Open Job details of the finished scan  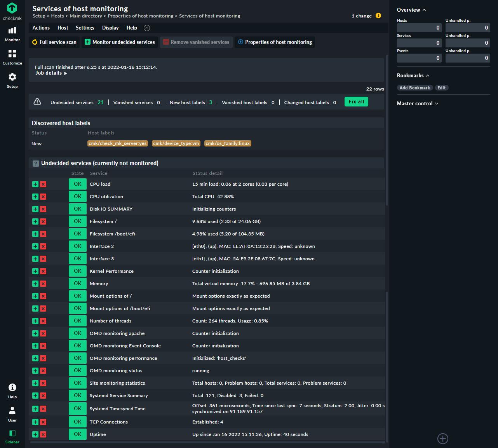tap(49, 73)
